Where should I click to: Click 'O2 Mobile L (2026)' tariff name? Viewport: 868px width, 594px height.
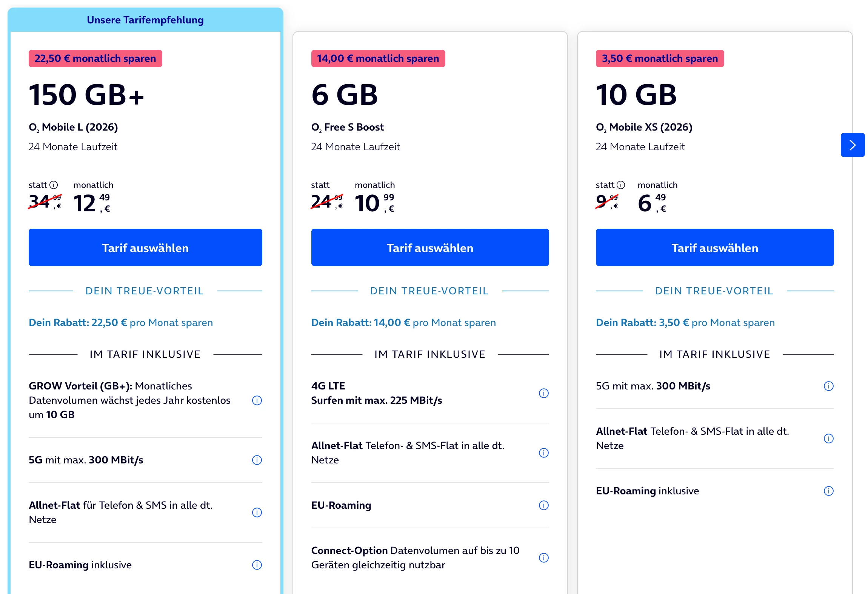[x=73, y=127]
